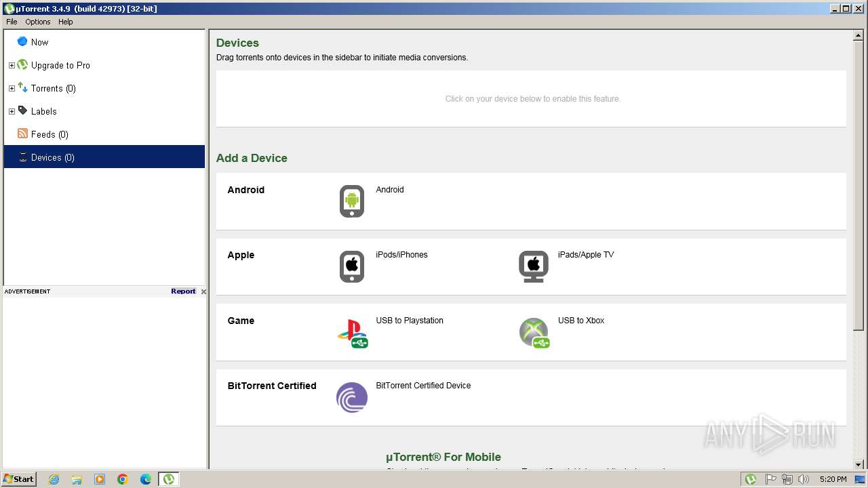868x488 pixels.
Task: Close the advertisement panel
Action: click(203, 291)
